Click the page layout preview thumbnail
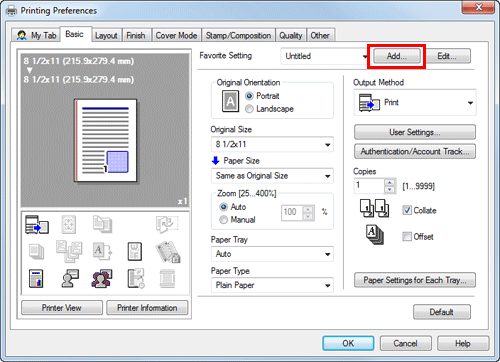This screenshot has width=500, height=362. (x=105, y=141)
